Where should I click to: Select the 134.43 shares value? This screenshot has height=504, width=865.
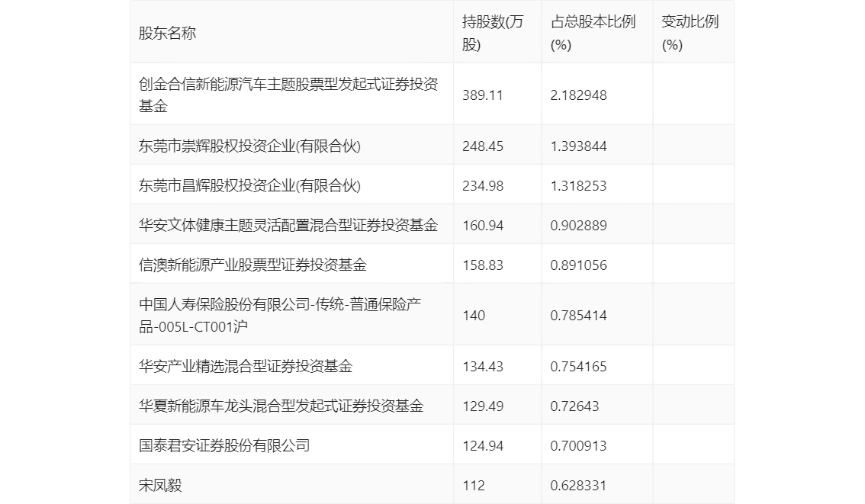pyautogui.click(x=483, y=367)
